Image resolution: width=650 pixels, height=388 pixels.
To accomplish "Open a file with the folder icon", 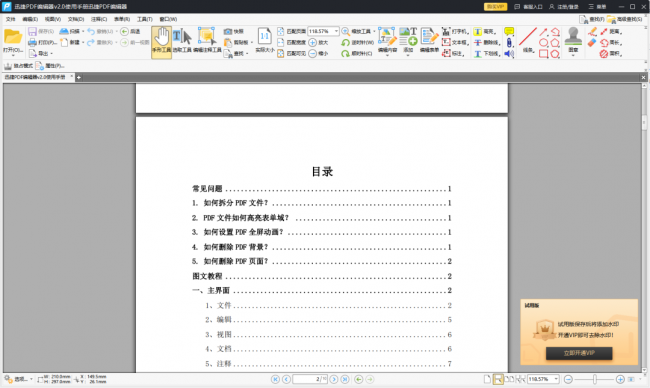I will [13, 37].
